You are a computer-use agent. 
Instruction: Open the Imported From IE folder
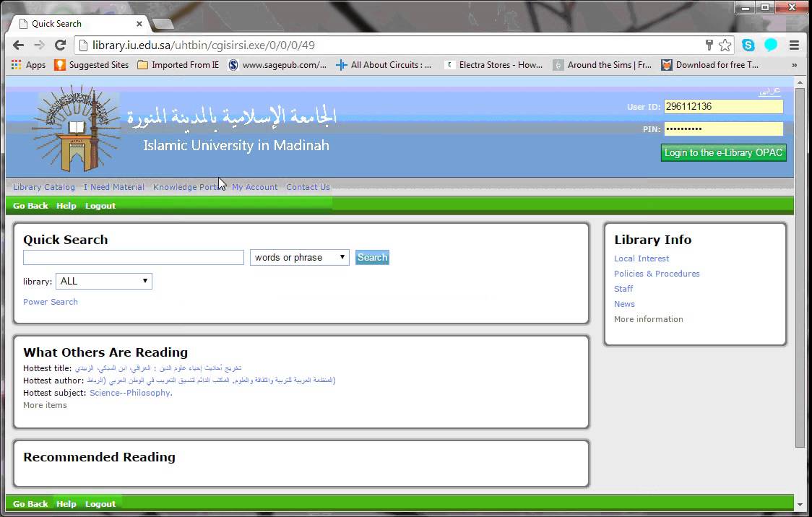178,65
